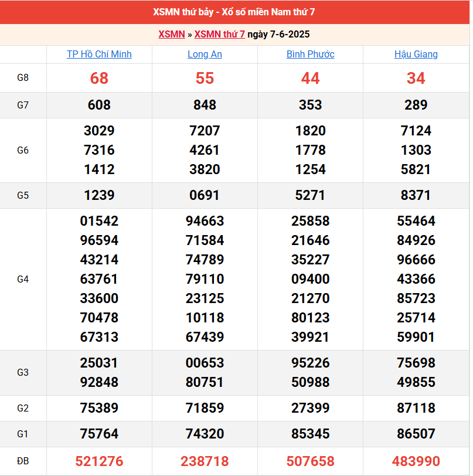Click G5 number 0691

[205, 195]
